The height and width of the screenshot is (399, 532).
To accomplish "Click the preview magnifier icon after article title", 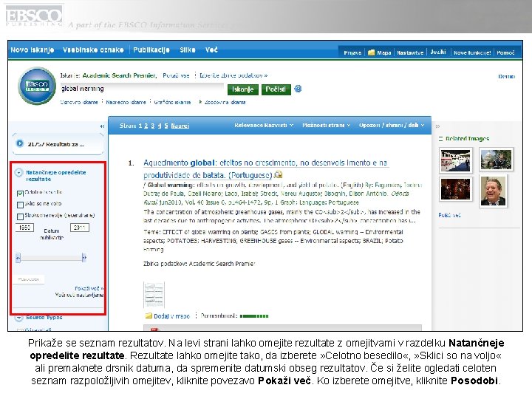I will [279, 174].
